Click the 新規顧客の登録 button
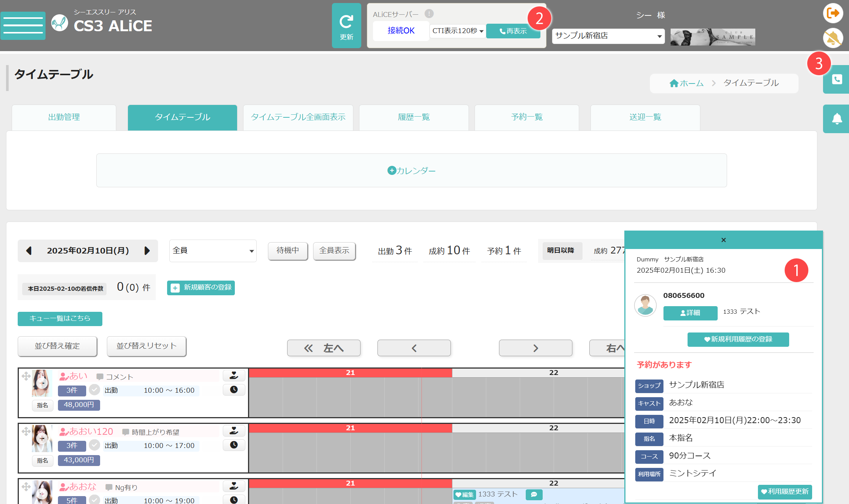Screen dimensions: 849x504 pyautogui.click(x=201, y=288)
